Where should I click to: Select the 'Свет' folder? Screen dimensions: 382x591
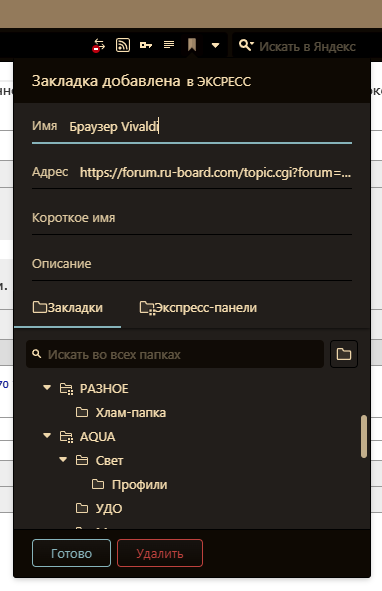point(109,461)
